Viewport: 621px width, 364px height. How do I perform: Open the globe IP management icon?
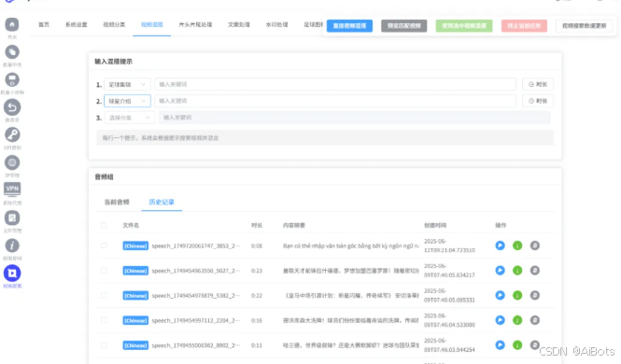[x=12, y=162]
